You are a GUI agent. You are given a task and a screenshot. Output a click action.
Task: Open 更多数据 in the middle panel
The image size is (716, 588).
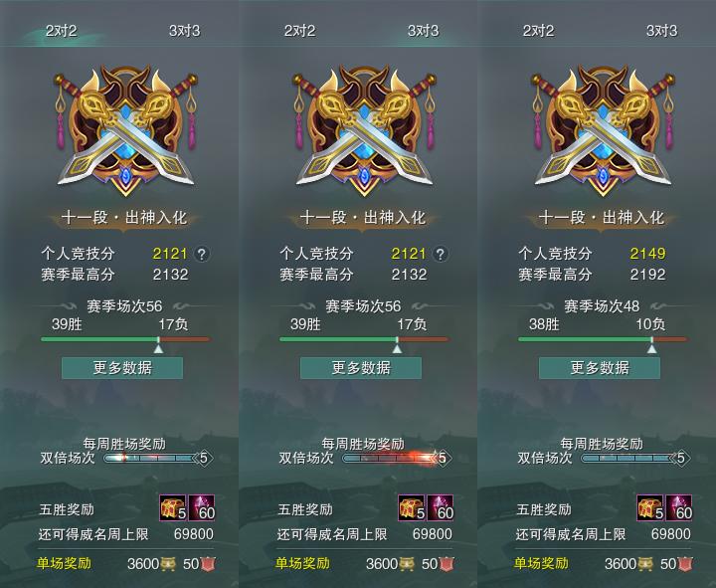click(361, 368)
